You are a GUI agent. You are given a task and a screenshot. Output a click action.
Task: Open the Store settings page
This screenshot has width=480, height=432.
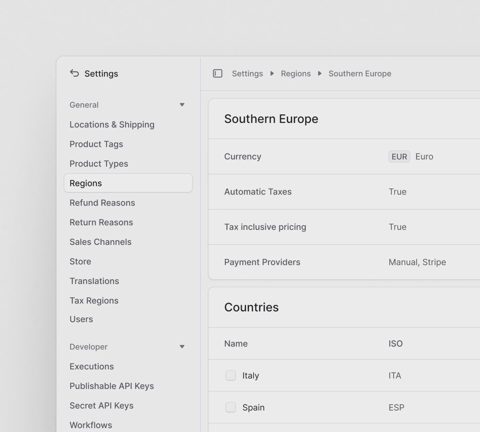coord(80,262)
